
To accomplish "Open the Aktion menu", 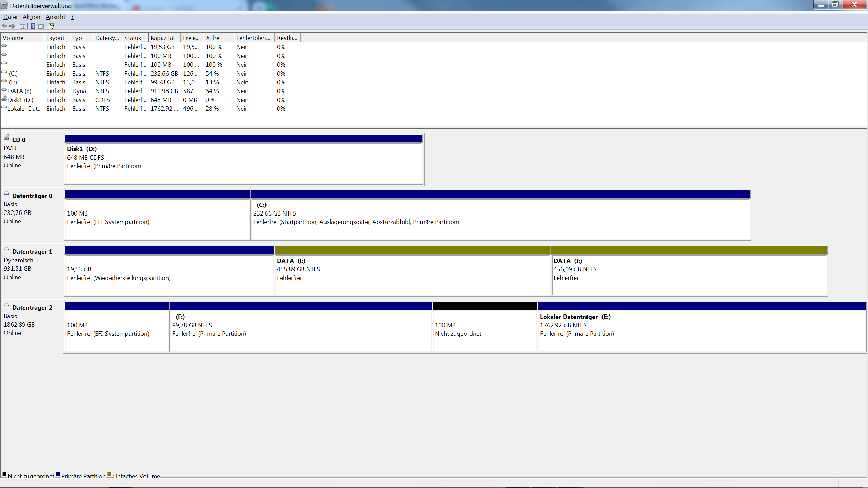I will pyautogui.click(x=31, y=17).
